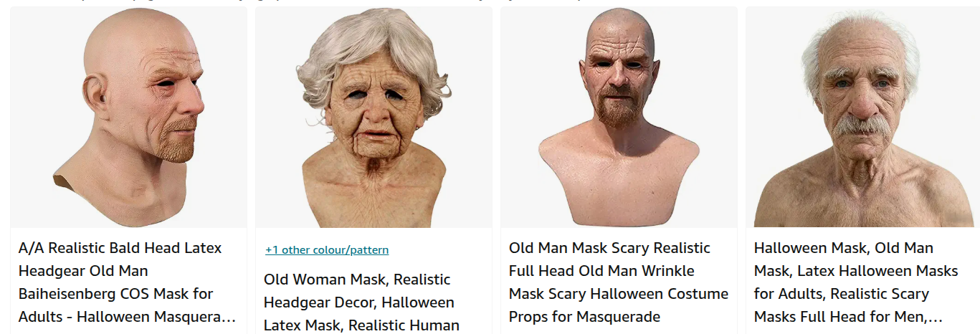Follow the 'Halloween Latex Mask, Realistic Human' text
980x334 pixels.
[x=361, y=325]
